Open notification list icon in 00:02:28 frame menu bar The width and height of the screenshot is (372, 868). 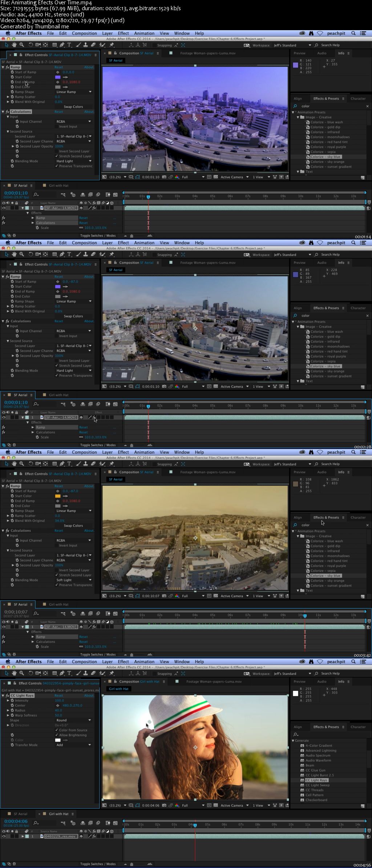click(x=363, y=243)
